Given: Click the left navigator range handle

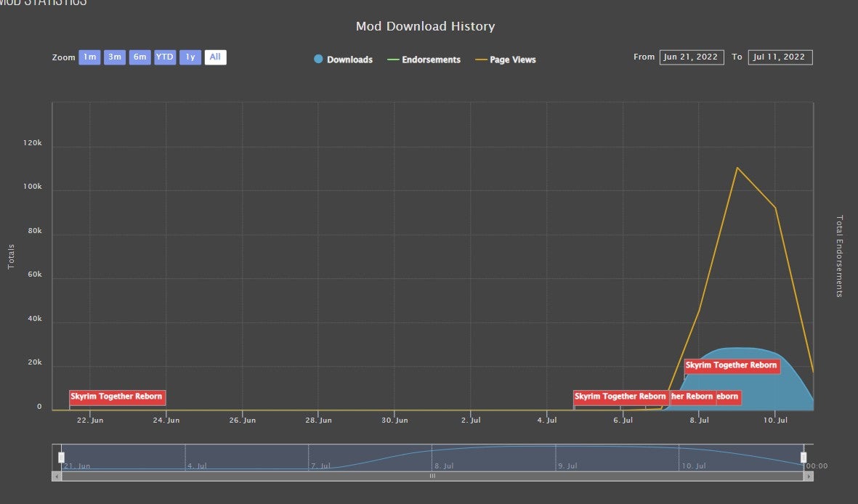Looking at the screenshot, I should (x=62, y=457).
